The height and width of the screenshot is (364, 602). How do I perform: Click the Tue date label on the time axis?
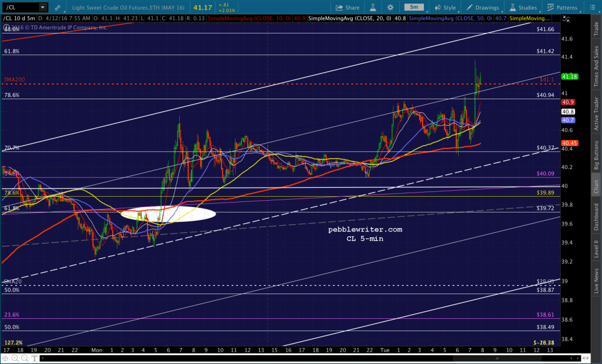pyautogui.click(x=384, y=350)
